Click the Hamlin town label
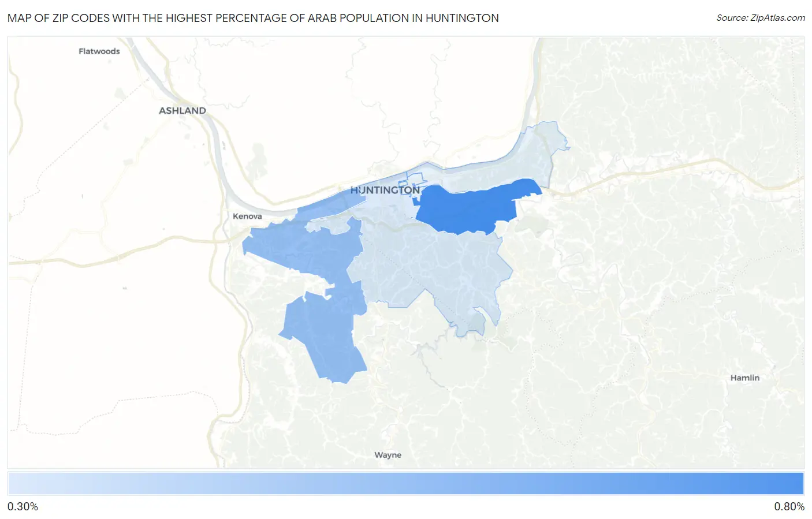812x519 pixels. click(745, 378)
